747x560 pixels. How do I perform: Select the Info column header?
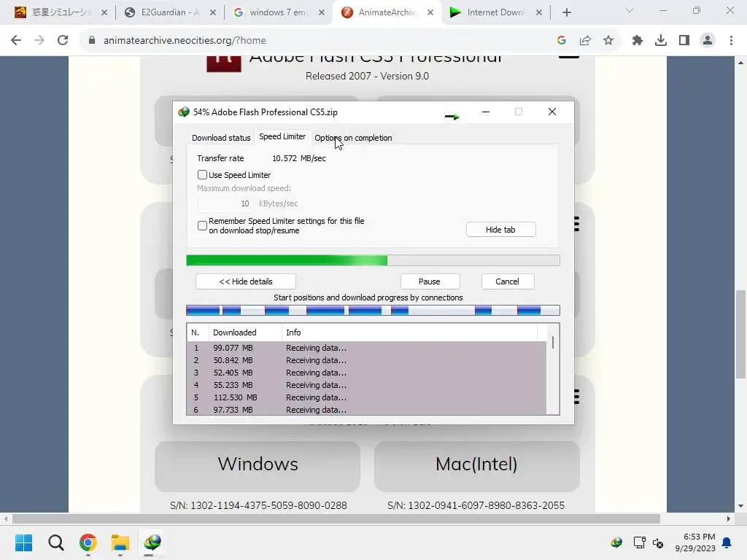pyautogui.click(x=410, y=332)
